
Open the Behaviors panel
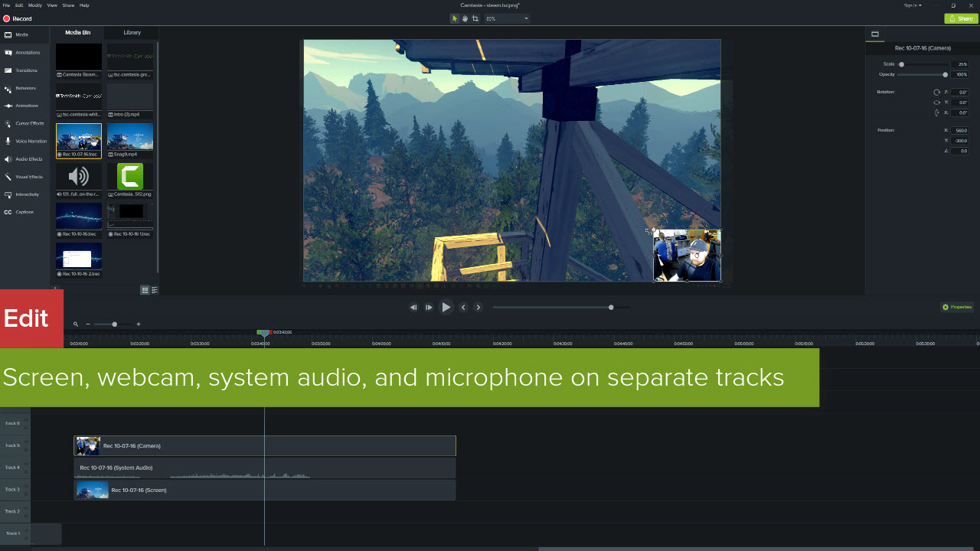(23, 87)
